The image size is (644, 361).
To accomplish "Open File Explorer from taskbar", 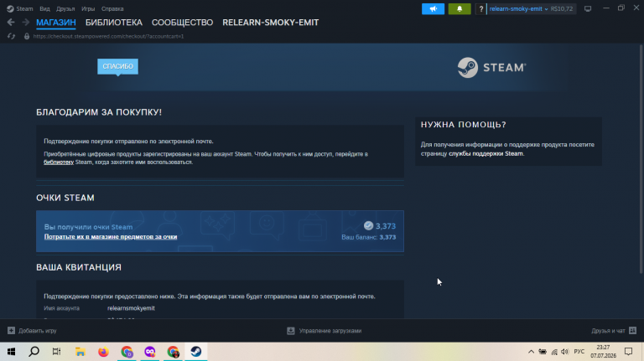I will (80, 352).
